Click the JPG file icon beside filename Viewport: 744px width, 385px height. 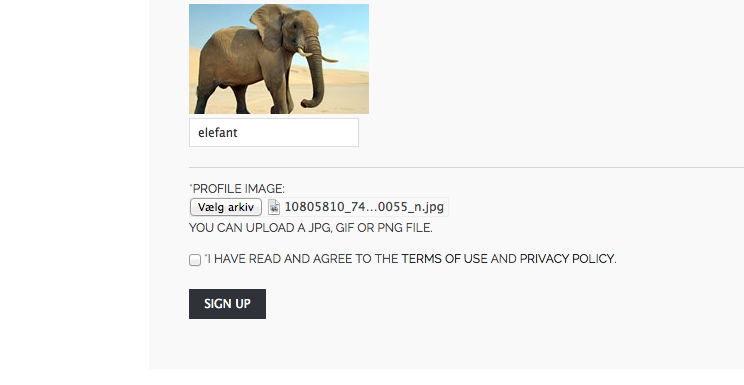tap(274, 207)
